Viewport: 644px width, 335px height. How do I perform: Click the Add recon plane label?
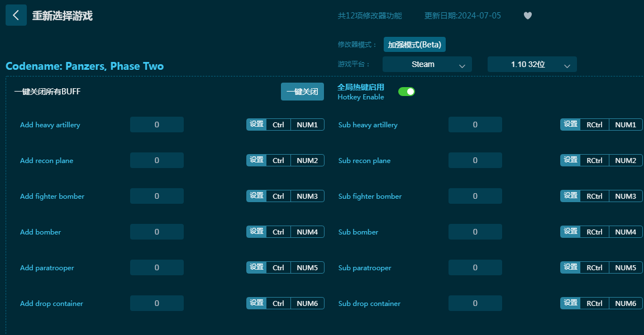(47, 161)
